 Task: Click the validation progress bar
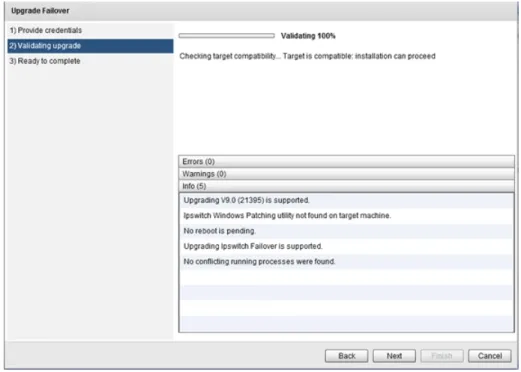[x=227, y=36]
